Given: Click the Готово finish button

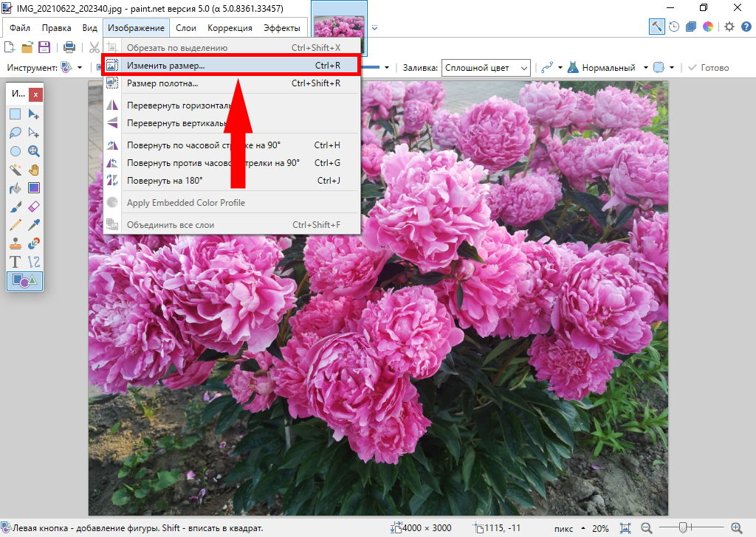Looking at the screenshot, I should tap(708, 68).
